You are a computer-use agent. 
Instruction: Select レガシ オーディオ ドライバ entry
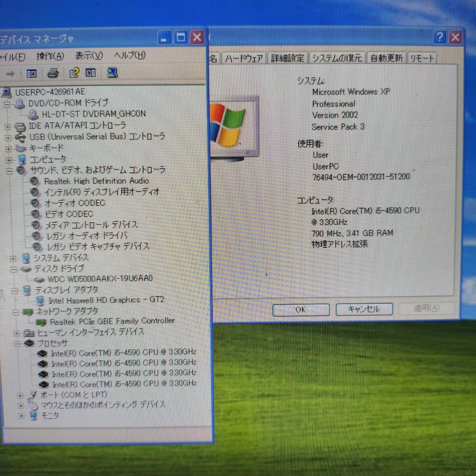87,236
